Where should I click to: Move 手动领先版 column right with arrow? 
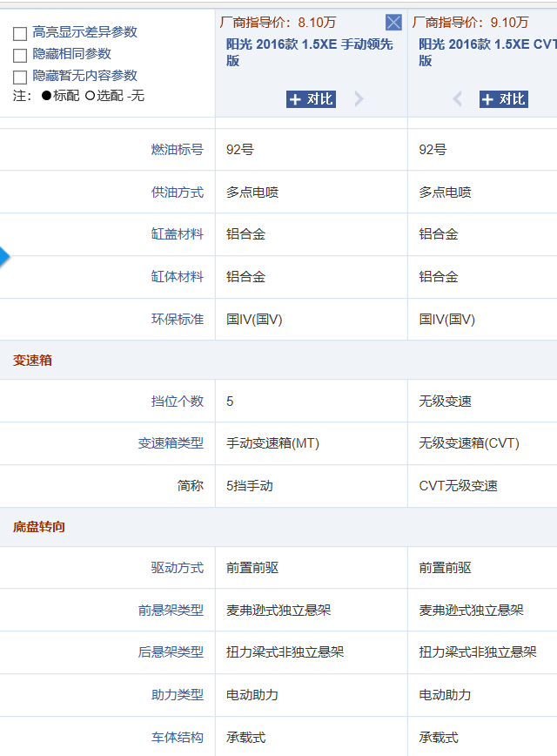click(359, 99)
